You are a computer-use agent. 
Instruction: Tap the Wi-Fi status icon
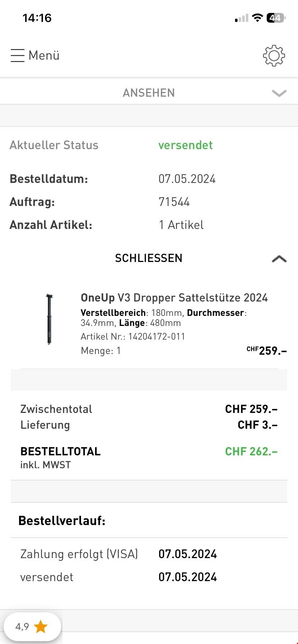257,18
